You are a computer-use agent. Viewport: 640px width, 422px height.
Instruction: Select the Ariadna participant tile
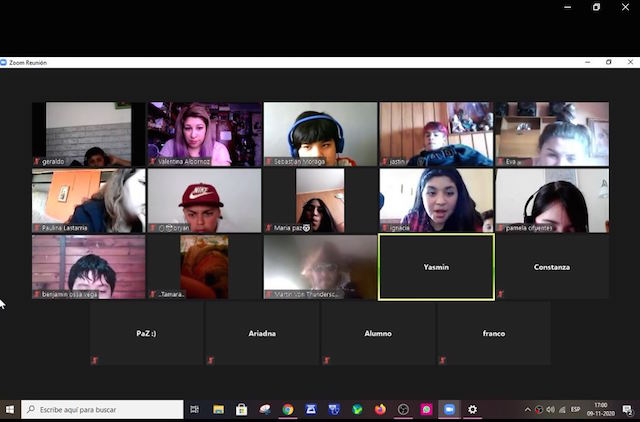pos(262,333)
